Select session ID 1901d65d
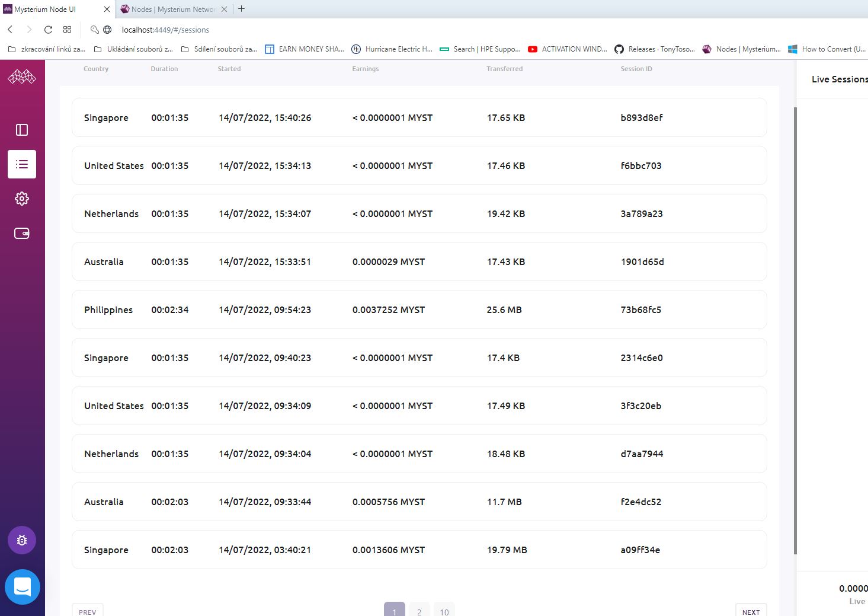 (642, 261)
